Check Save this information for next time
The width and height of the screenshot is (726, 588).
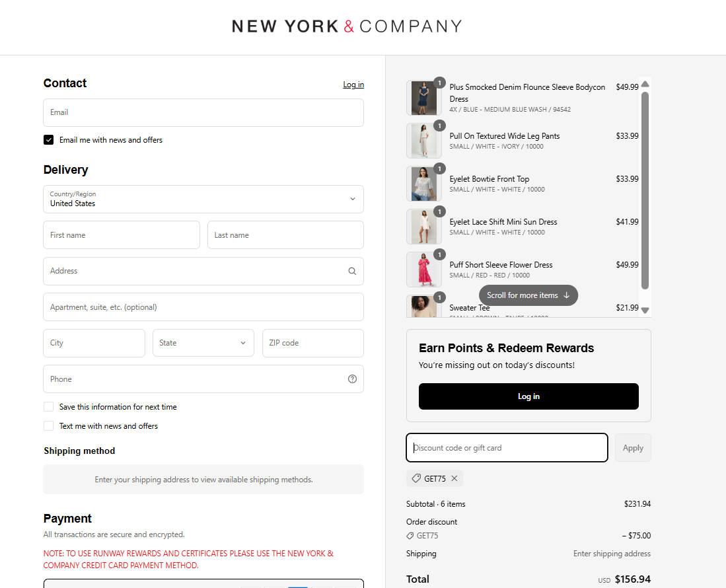click(x=49, y=407)
